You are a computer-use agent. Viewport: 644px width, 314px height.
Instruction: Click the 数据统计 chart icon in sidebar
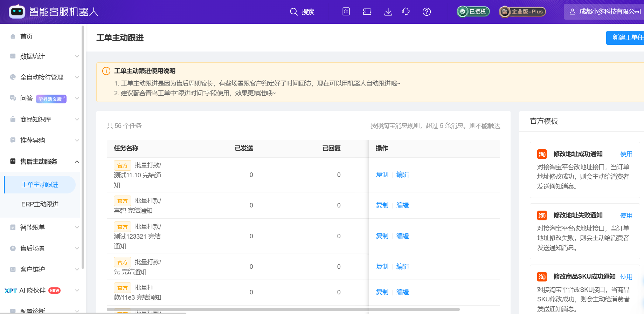click(13, 56)
